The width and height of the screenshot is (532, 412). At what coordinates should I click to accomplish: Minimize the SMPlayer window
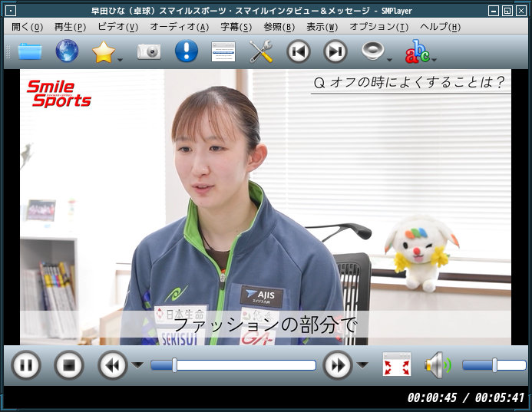coord(494,12)
